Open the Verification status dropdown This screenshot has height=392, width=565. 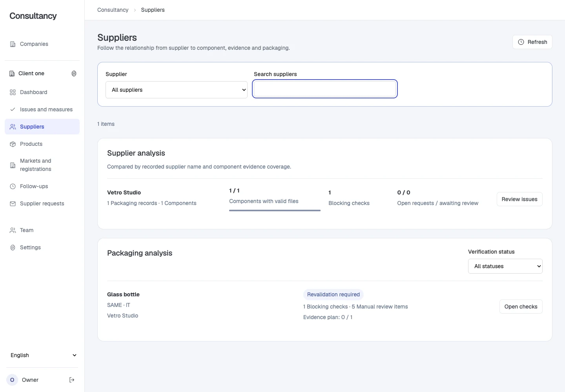[505, 266]
